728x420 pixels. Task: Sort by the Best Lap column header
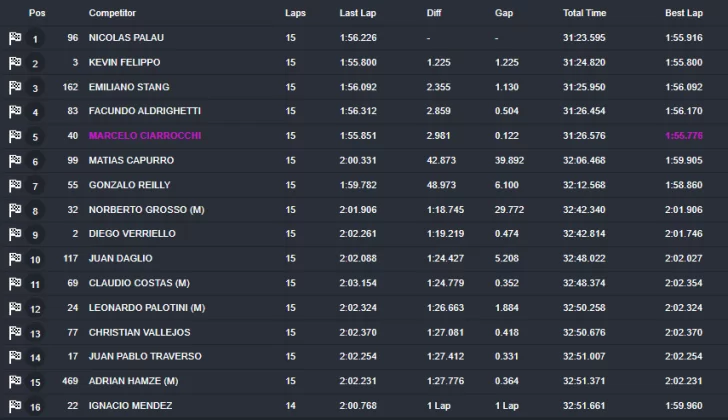tap(684, 13)
